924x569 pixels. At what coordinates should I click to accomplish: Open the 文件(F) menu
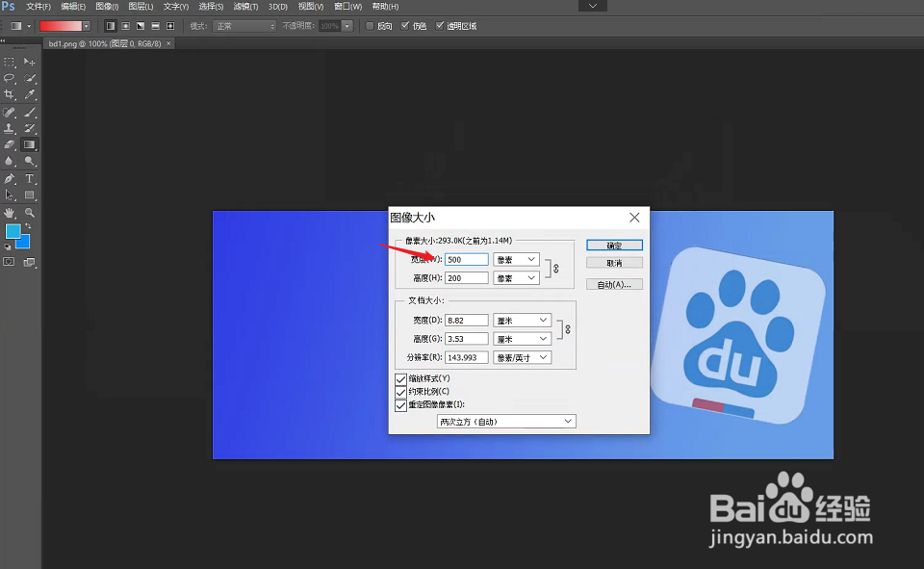[38, 7]
